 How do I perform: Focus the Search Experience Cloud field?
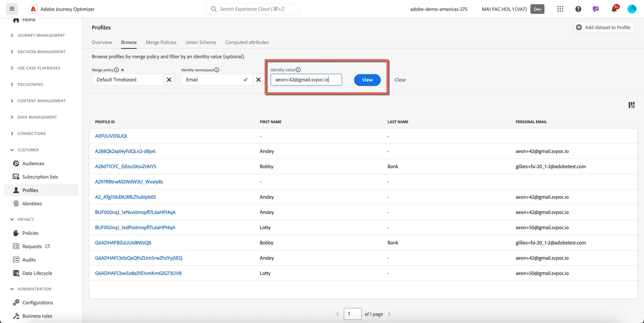point(253,9)
